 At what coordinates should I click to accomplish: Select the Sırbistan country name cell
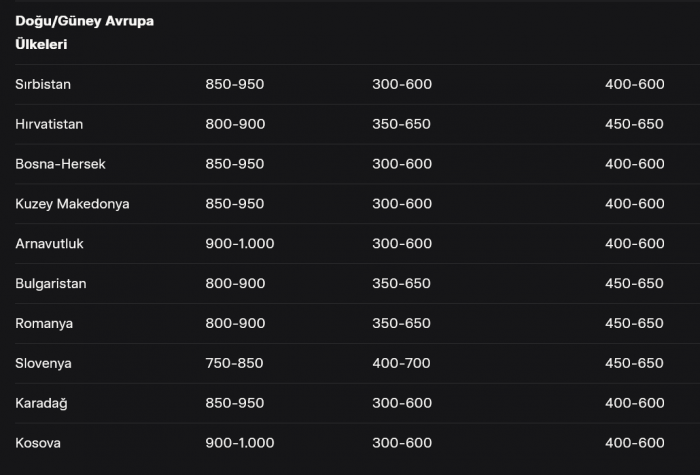tap(43, 84)
